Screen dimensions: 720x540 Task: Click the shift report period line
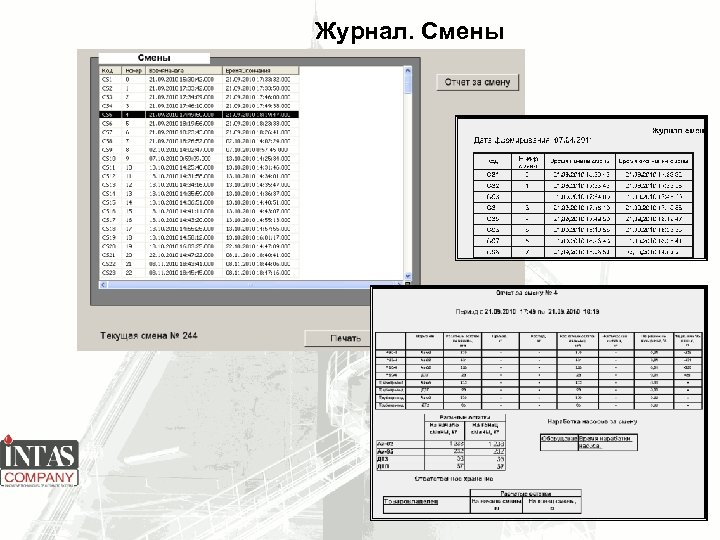coord(527,311)
